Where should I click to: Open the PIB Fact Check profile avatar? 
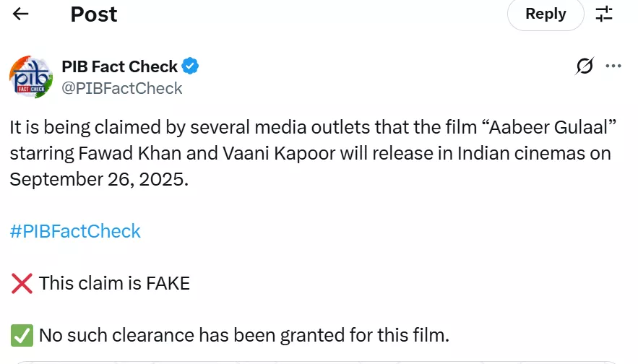(x=31, y=77)
